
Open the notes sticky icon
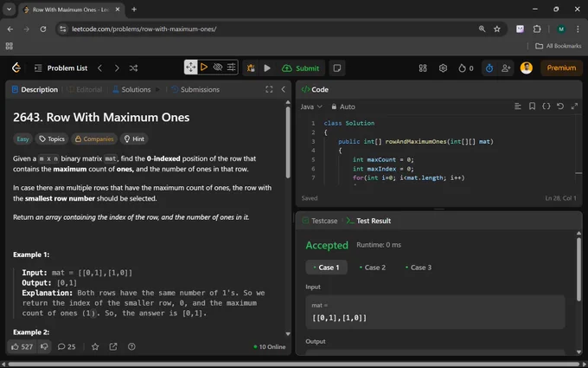pyautogui.click(x=337, y=68)
